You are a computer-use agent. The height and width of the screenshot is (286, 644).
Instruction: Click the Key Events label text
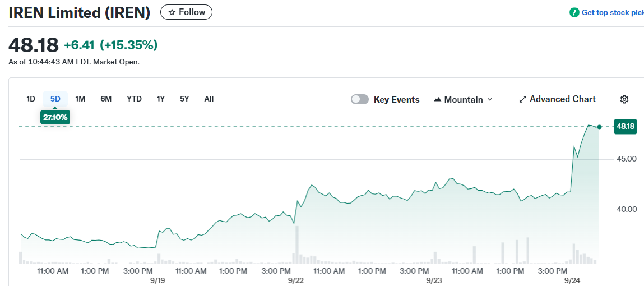pyautogui.click(x=397, y=99)
